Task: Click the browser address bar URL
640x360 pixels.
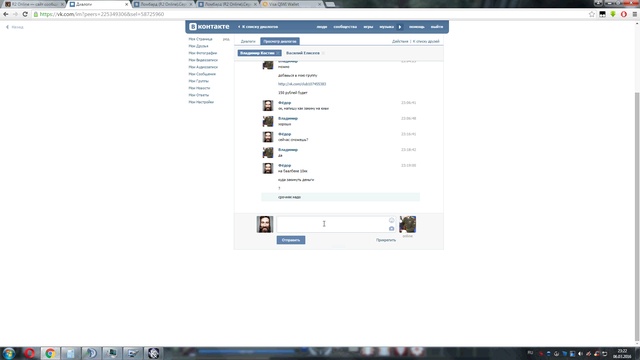Action: pyautogui.click(x=102, y=14)
